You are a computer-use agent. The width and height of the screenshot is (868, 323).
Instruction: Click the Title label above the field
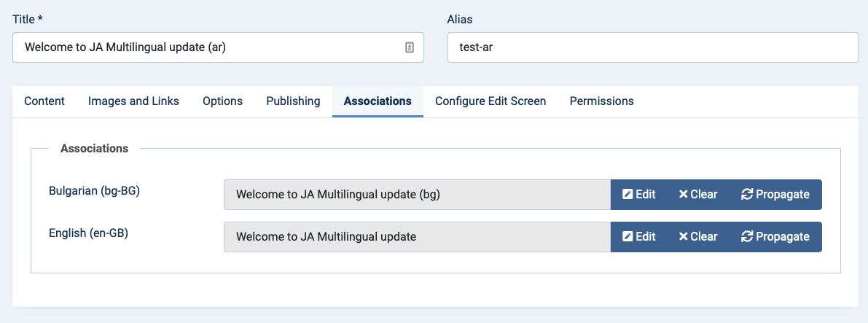[x=28, y=20]
